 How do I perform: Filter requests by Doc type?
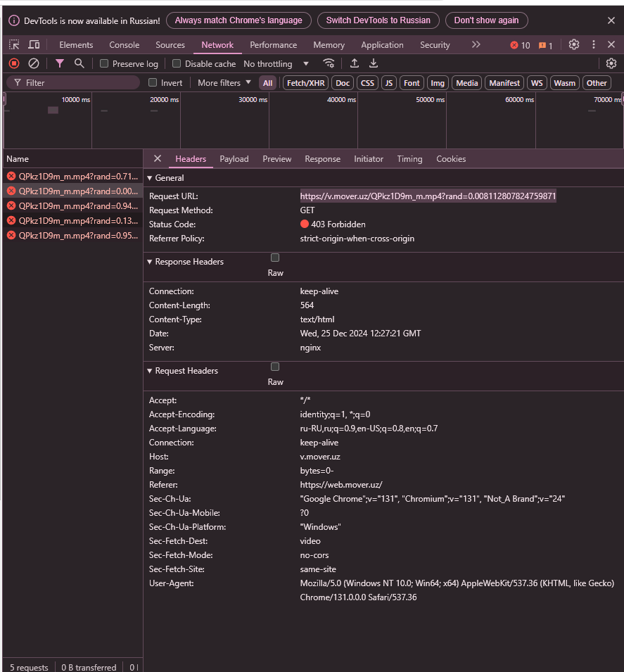343,83
